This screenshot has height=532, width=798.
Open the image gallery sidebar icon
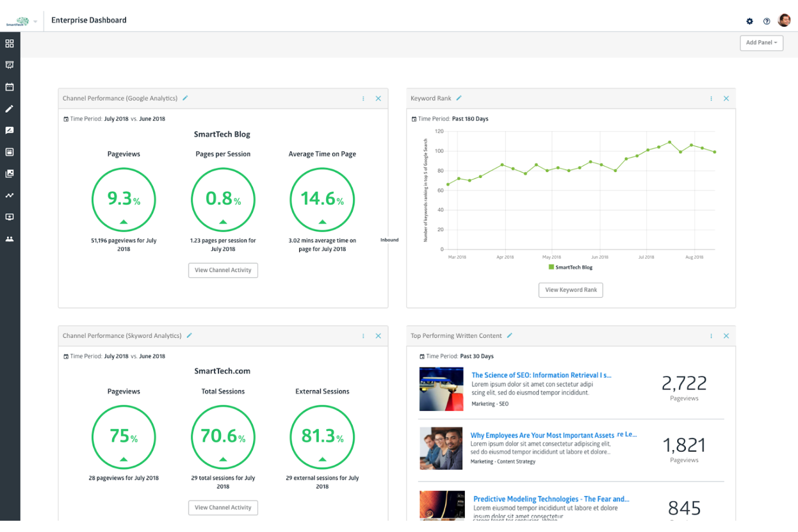[x=10, y=174]
